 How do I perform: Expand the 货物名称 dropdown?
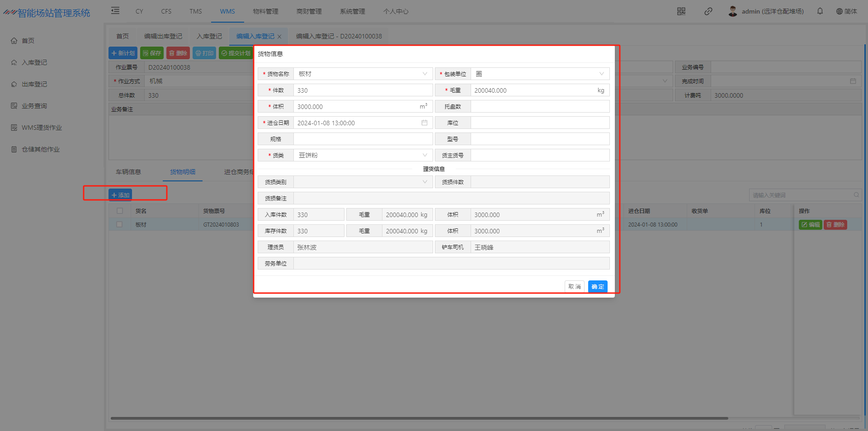[x=425, y=74]
